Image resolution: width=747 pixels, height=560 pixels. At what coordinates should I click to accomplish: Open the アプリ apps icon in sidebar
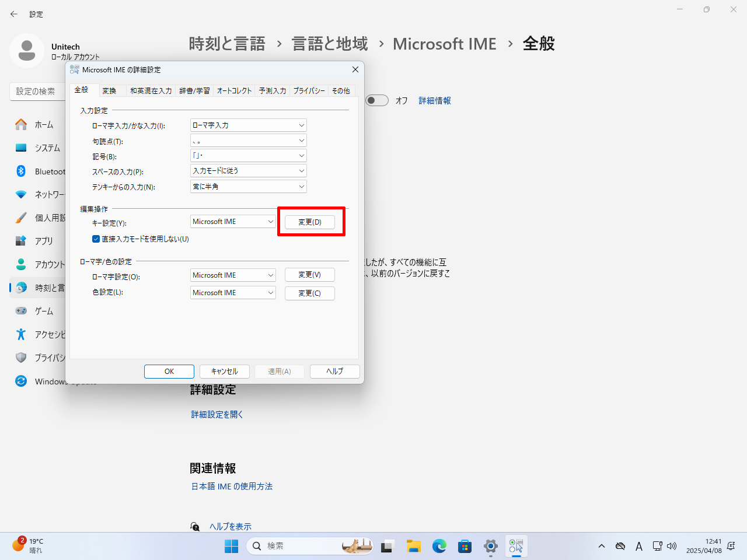[x=21, y=241]
